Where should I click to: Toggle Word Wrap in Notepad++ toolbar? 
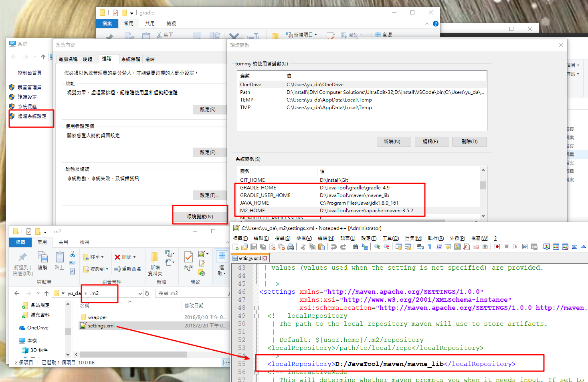click(x=420, y=247)
